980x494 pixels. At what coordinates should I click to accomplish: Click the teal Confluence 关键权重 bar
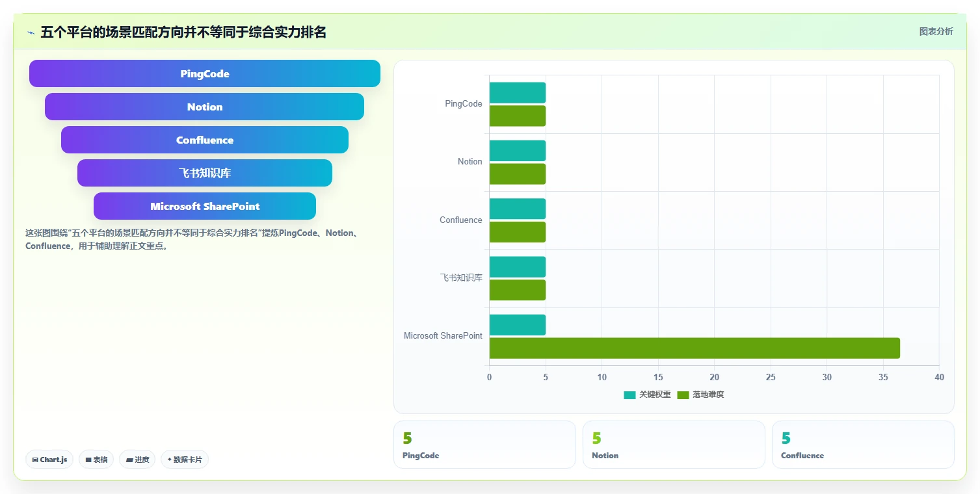click(518, 209)
